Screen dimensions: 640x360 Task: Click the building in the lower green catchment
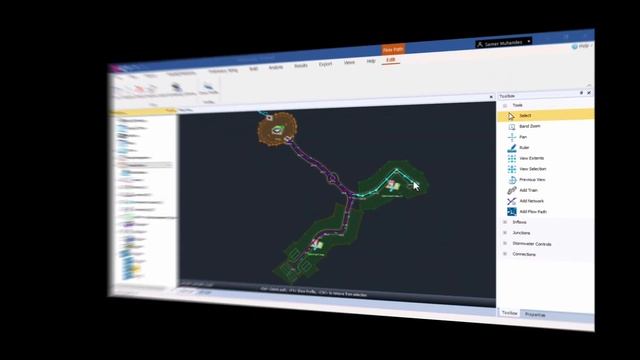click(x=317, y=244)
